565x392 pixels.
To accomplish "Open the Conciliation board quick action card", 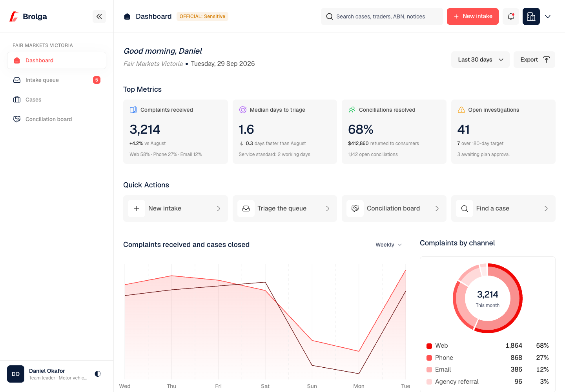I will pyautogui.click(x=394, y=209).
